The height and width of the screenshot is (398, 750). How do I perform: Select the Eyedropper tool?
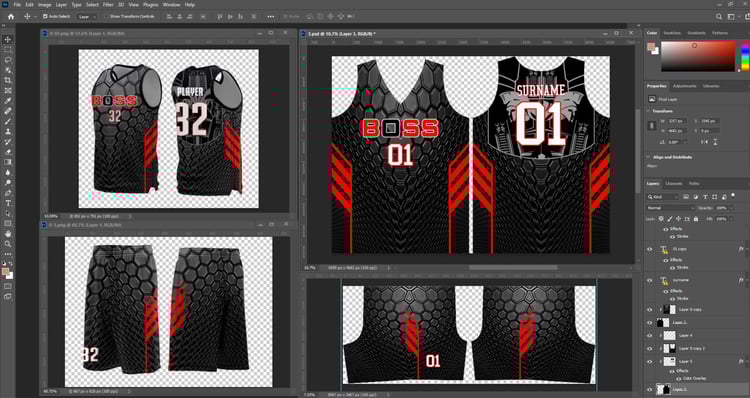click(x=8, y=101)
